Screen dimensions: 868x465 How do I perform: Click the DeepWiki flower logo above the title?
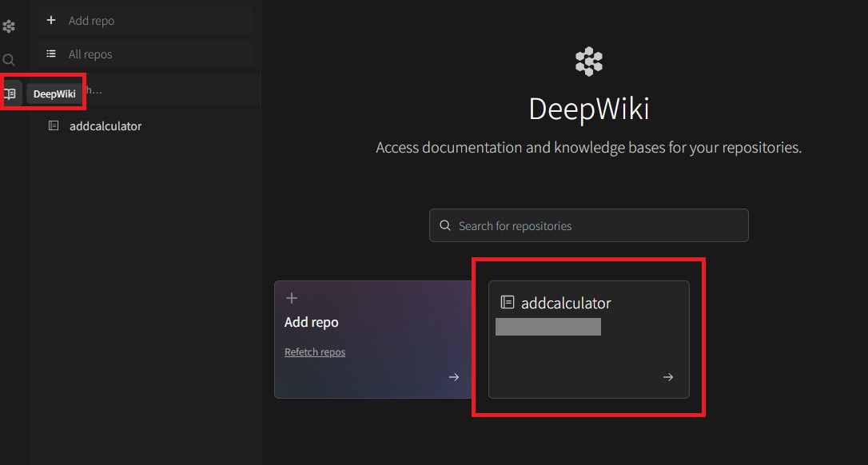tap(588, 61)
